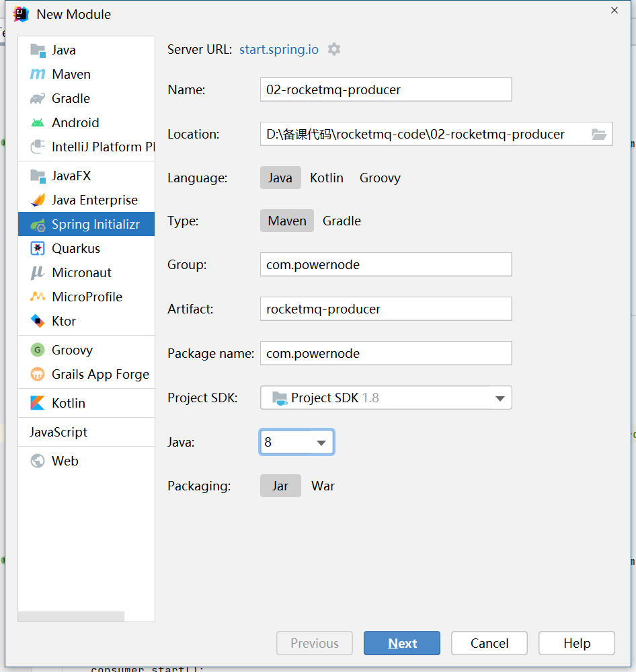Choose the Ktor icon in sidebar
Screen dimensions: 636x672
[x=38, y=322]
